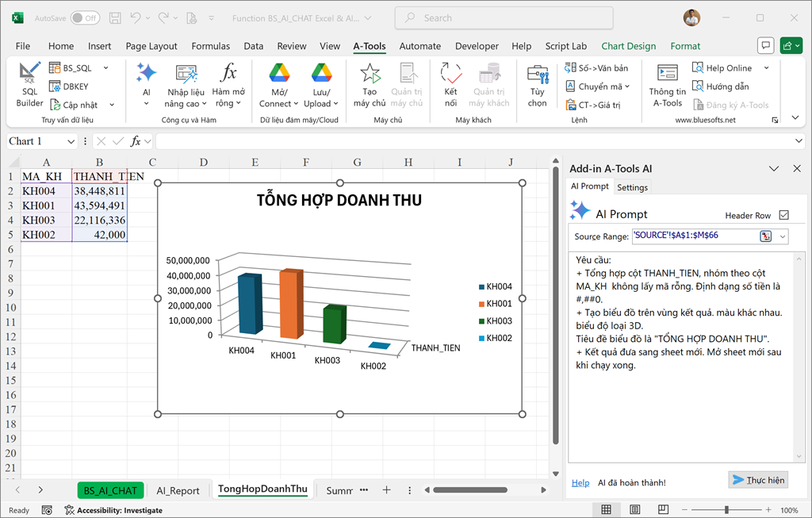Open the AI sparkle tool in ribbon

click(x=146, y=84)
